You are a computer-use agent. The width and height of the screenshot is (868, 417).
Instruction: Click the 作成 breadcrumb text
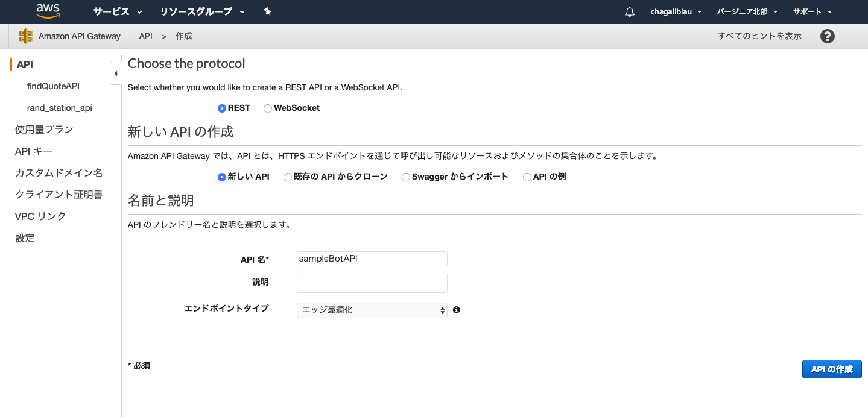click(x=184, y=36)
